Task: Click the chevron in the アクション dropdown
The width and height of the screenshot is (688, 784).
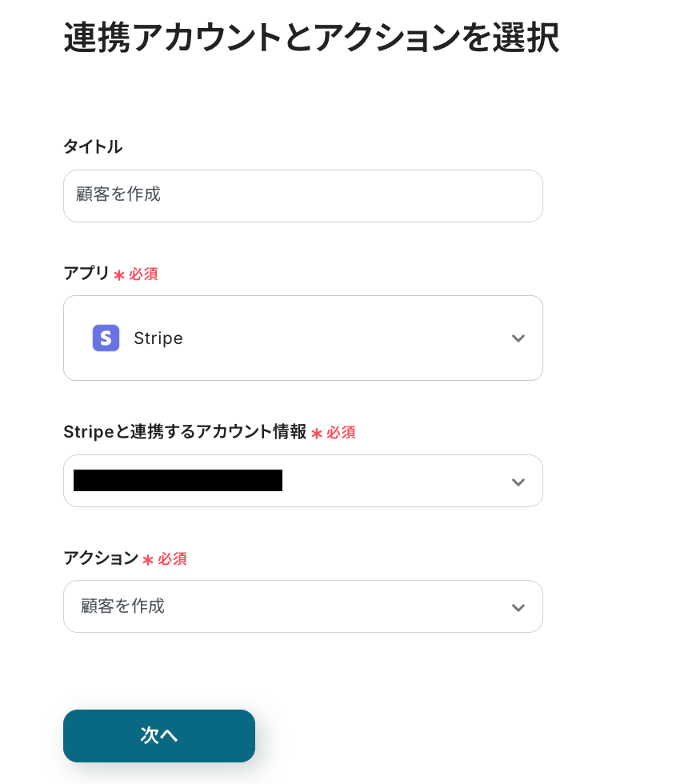Action: pyautogui.click(x=518, y=607)
